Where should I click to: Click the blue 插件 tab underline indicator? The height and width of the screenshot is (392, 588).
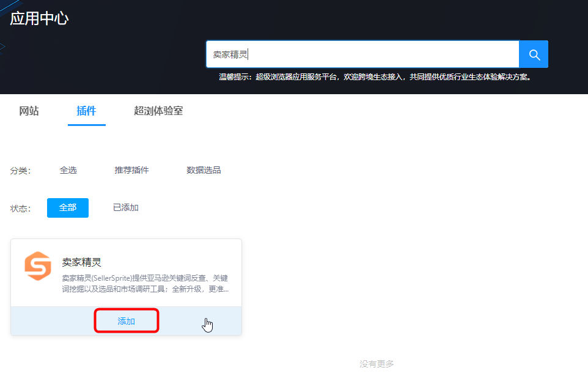[86, 125]
